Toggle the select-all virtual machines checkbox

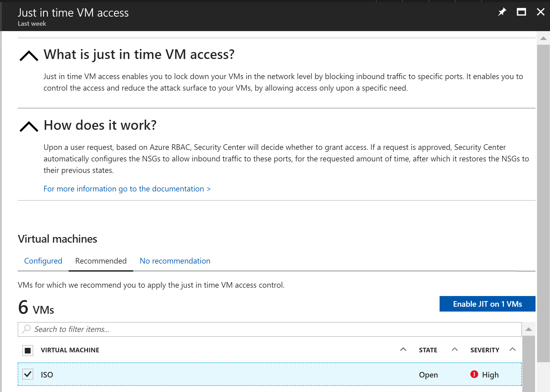(28, 350)
